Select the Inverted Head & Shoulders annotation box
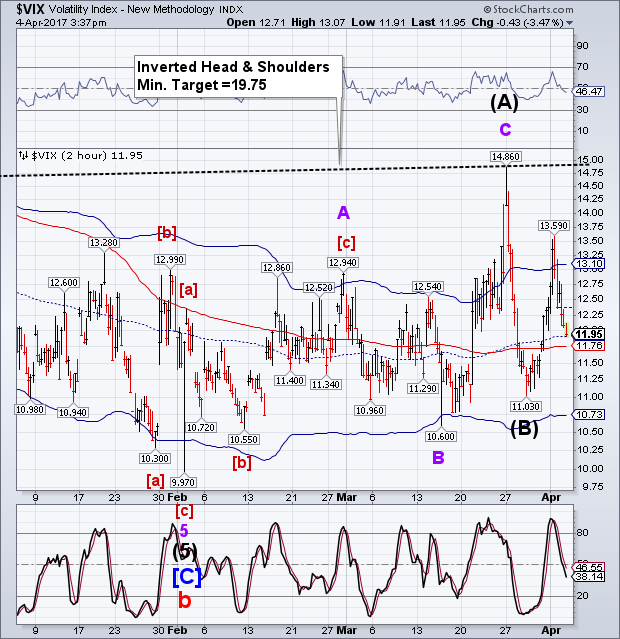Viewport: 620px width, 639px height. pyautogui.click(x=233, y=75)
